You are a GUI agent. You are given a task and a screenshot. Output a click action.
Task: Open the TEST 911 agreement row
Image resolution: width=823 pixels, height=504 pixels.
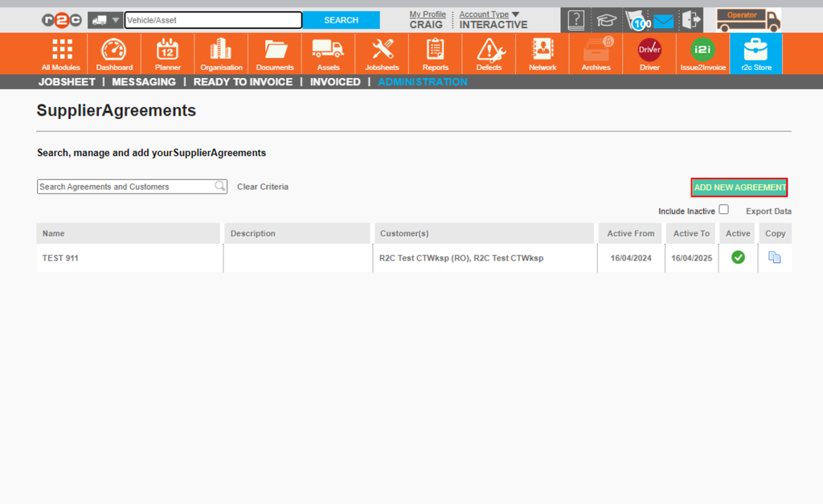414,258
